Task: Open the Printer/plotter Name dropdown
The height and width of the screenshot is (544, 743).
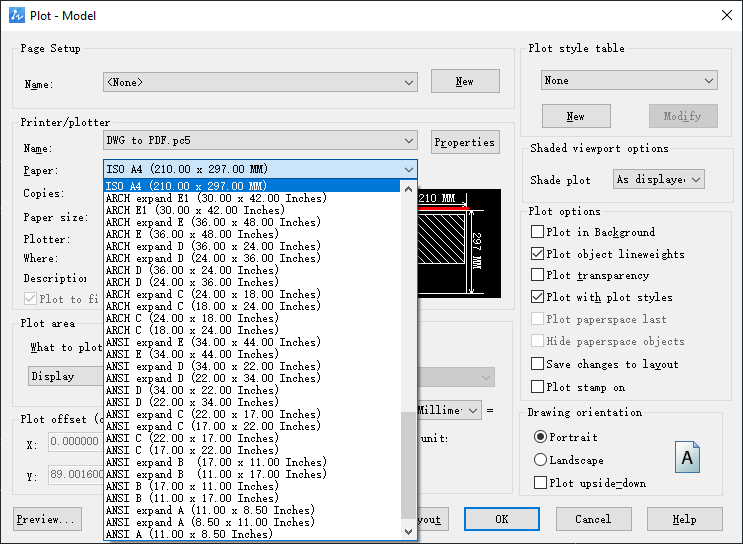Action: tap(260, 140)
